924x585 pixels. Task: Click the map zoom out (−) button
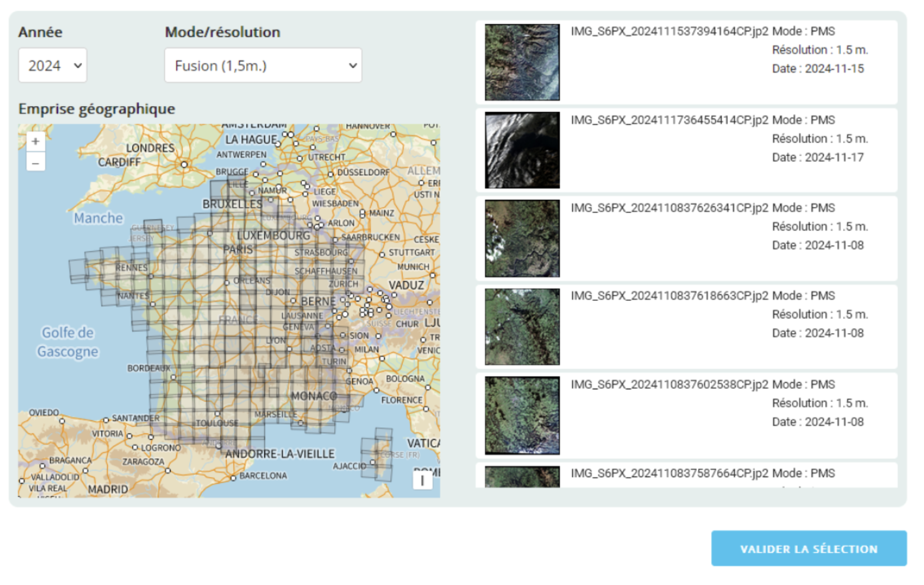(x=35, y=163)
